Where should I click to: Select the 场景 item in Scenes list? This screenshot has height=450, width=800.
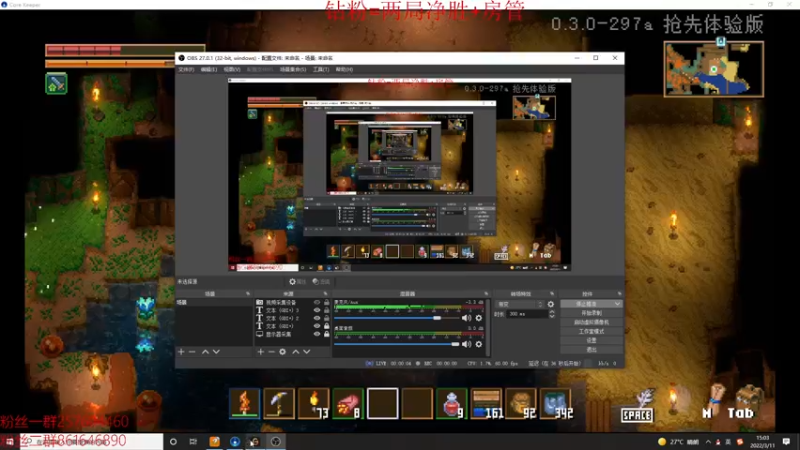pyautogui.click(x=214, y=303)
